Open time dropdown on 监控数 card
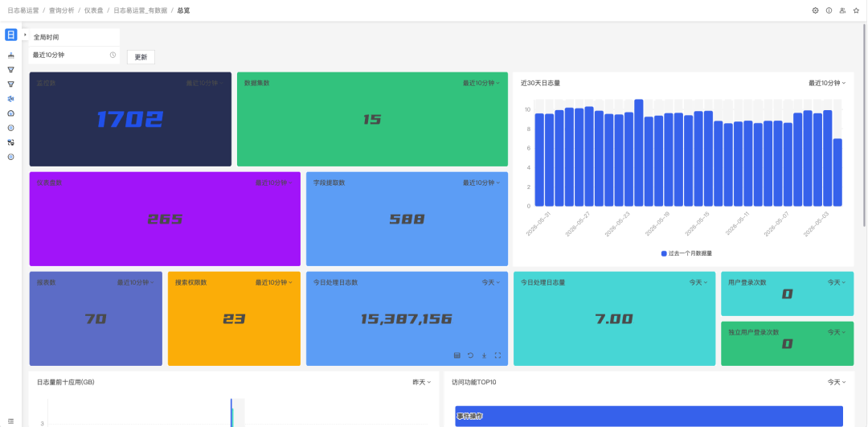The height and width of the screenshot is (427, 868). 205,83
